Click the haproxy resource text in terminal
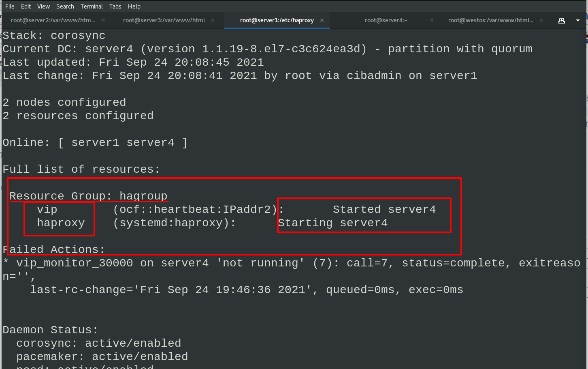 [61, 223]
